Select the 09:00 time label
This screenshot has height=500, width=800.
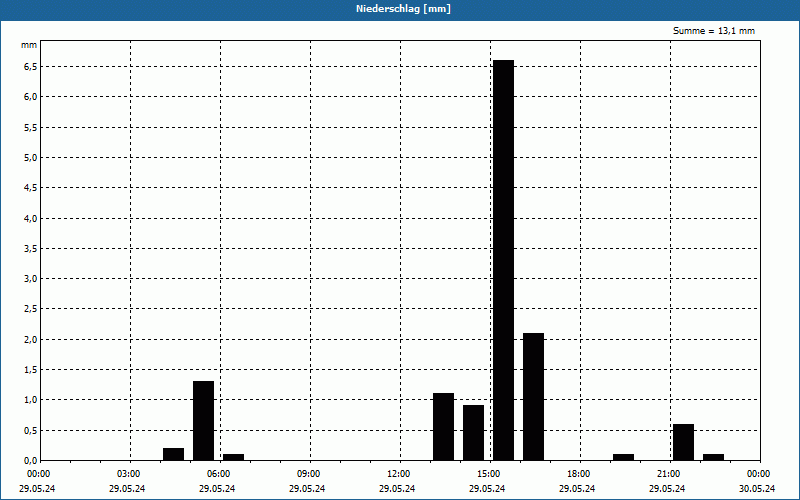308,474
